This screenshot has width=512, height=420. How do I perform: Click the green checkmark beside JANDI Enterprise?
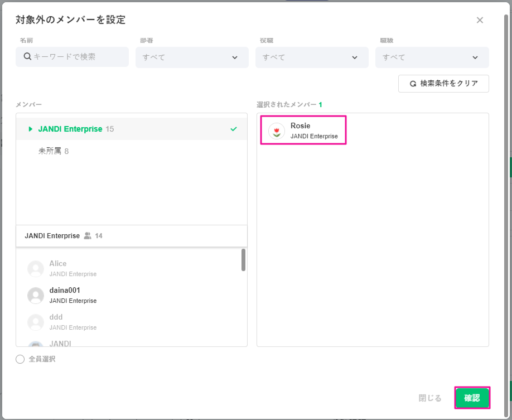coord(234,129)
